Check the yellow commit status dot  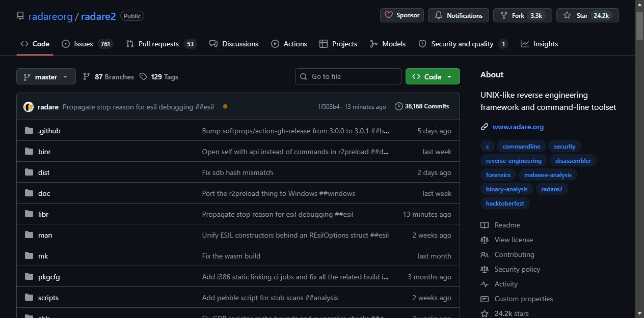225,106
